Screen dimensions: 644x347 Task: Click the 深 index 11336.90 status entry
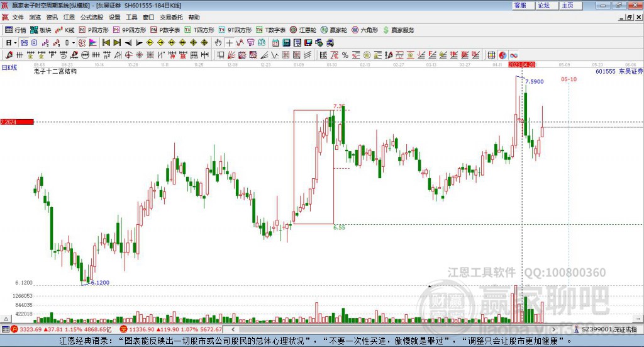[171, 329]
